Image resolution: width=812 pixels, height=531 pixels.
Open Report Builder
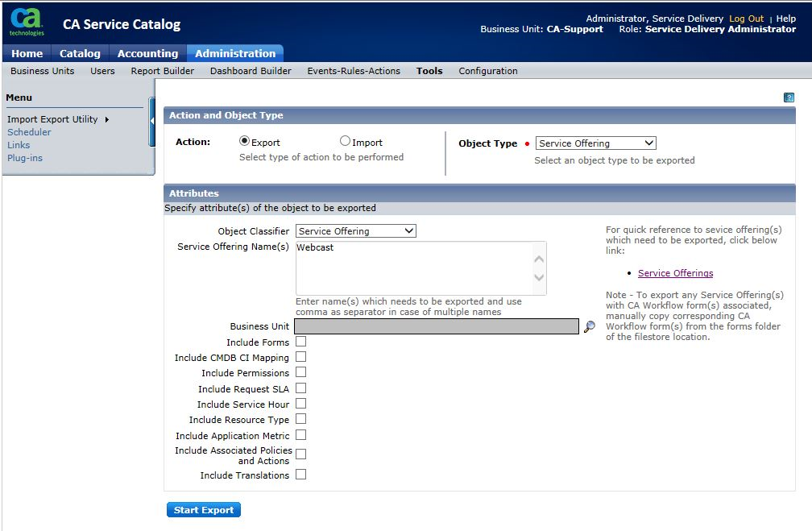click(162, 71)
